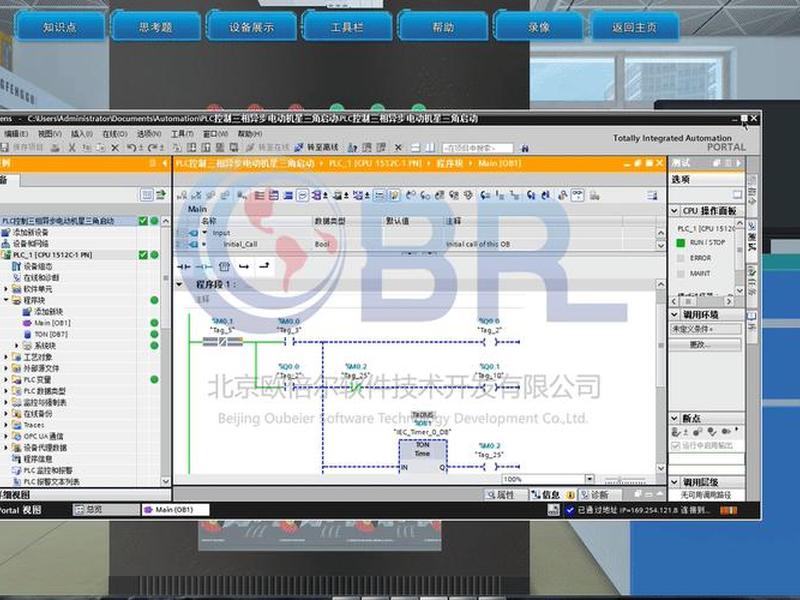Insert a normally closed contact from favorites bar
This screenshot has width=800, height=600.
pos(204,267)
